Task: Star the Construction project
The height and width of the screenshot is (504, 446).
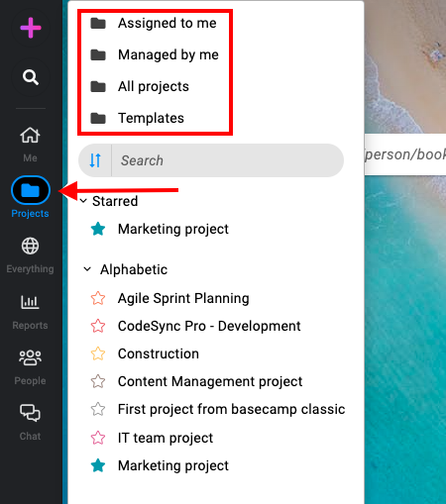Action: coord(98,353)
